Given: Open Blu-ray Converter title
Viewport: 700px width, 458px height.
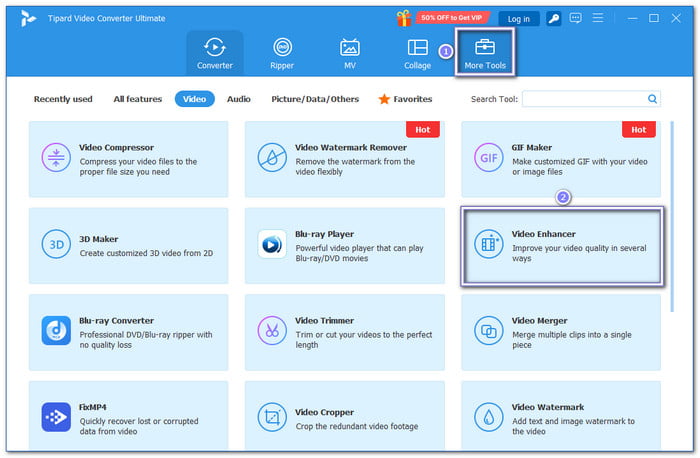Looking at the screenshot, I should [117, 321].
